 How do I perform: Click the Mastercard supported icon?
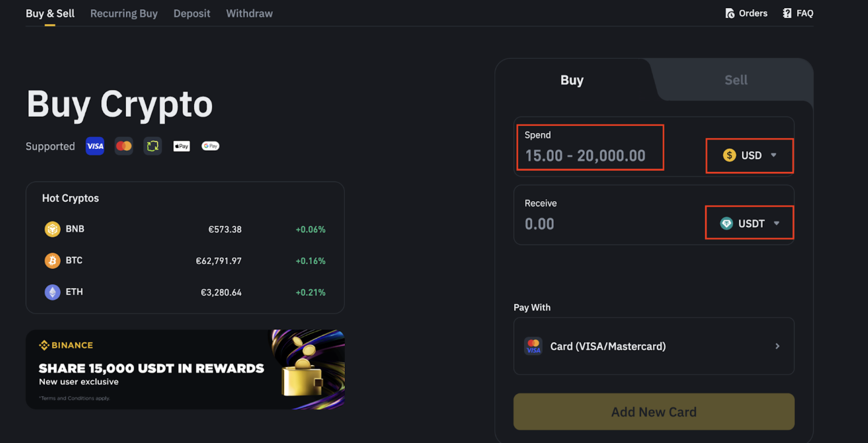click(124, 146)
